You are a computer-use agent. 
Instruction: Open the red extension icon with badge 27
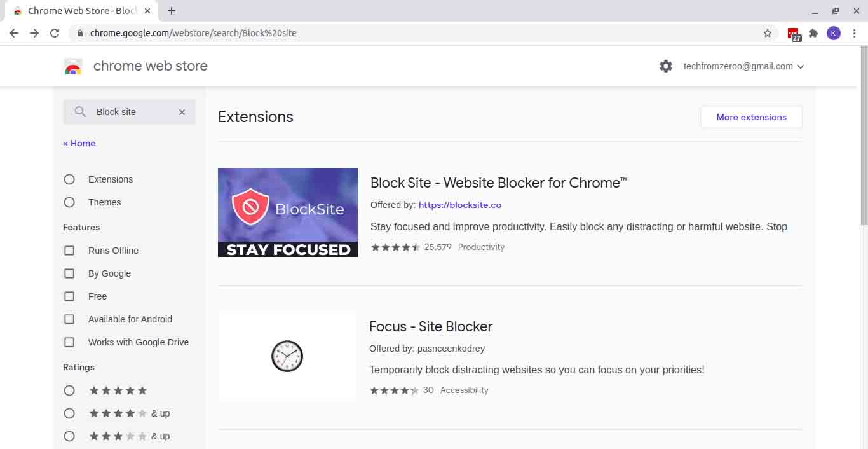coord(794,34)
